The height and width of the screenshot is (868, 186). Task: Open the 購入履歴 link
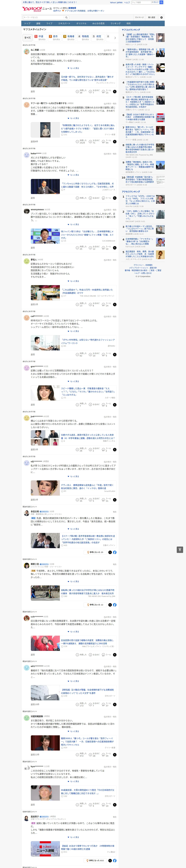[x=152, y=18]
